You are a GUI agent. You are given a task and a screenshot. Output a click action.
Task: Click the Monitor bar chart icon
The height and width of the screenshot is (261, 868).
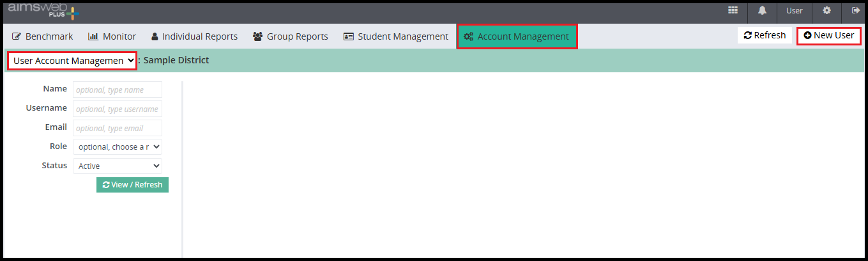(x=93, y=36)
